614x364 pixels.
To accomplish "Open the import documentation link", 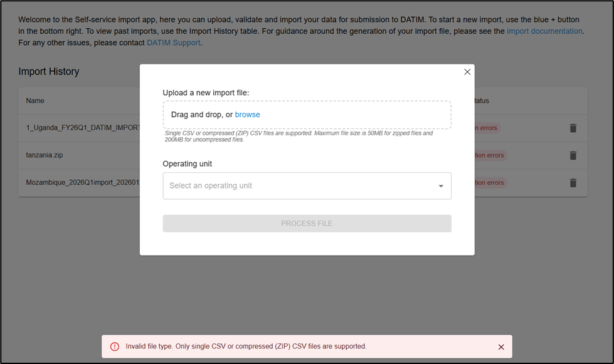I will click(544, 31).
